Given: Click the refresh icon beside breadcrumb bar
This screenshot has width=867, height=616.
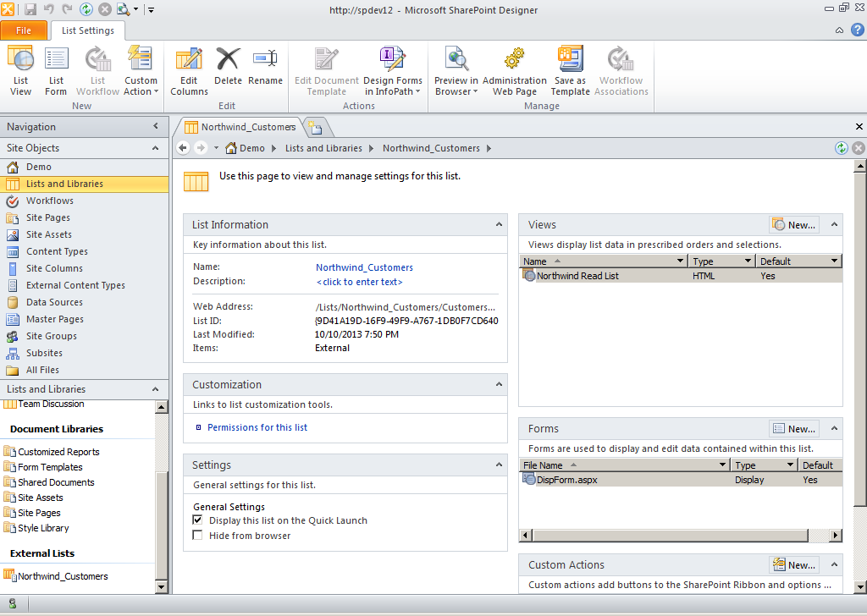Looking at the screenshot, I should [841, 148].
